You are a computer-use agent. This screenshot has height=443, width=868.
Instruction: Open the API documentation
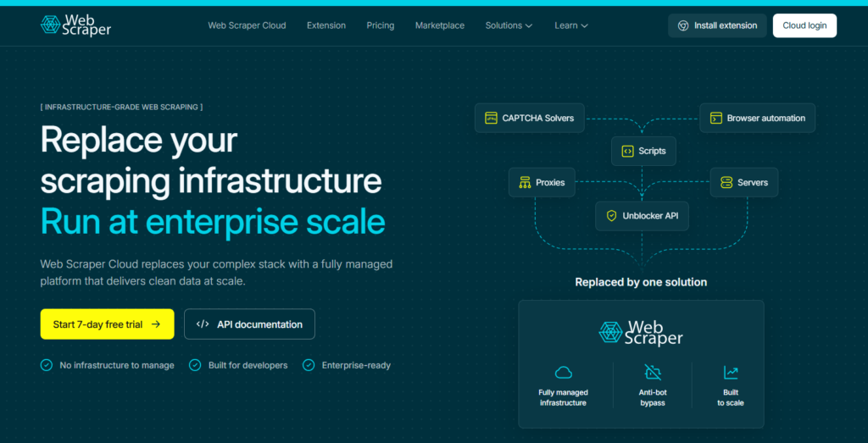[x=249, y=324]
